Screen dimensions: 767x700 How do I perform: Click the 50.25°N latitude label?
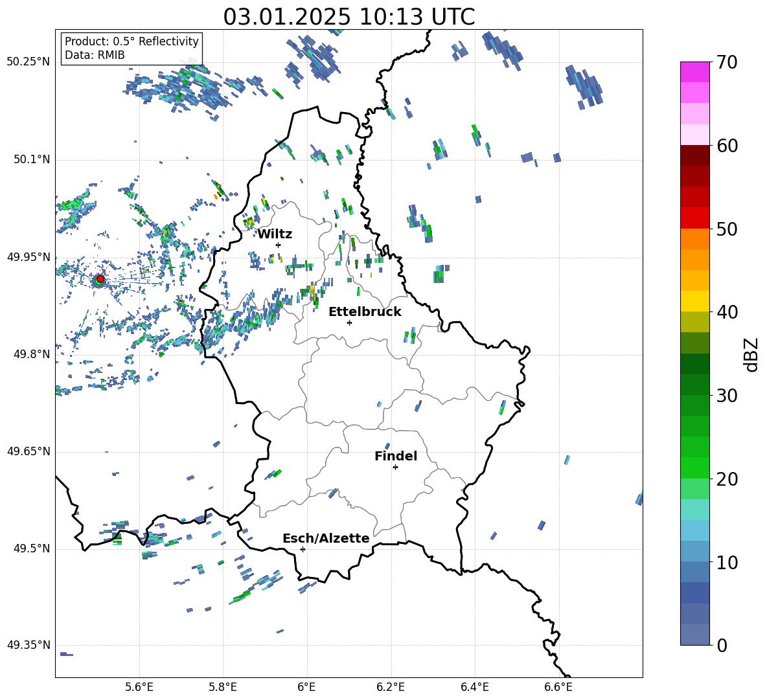point(29,62)
